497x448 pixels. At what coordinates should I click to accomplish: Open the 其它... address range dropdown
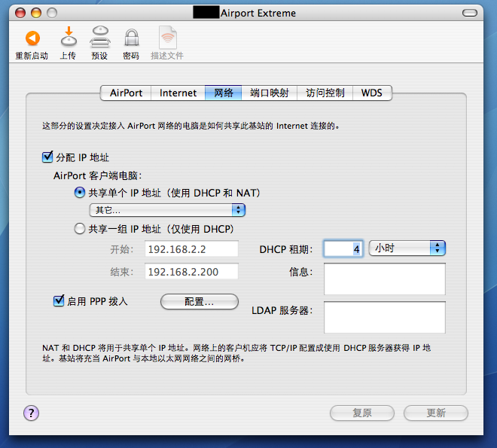click(x=167, y=210)
